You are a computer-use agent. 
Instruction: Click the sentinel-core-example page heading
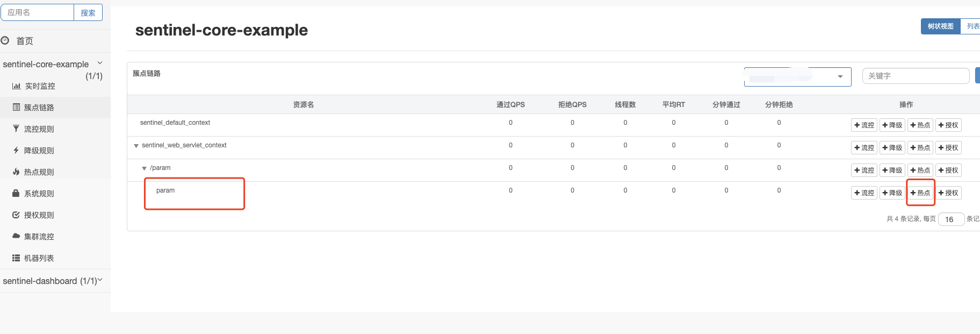point(221,30)
